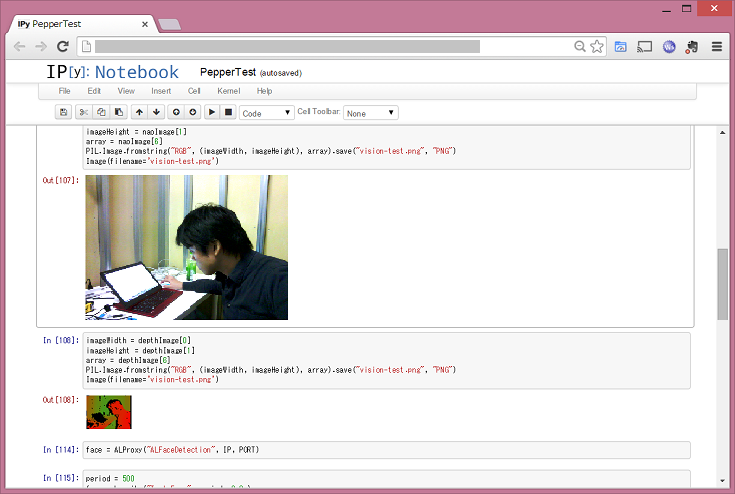Open the File menu
The height and width of the screenshot is (494, 735).
[x=64, y=91]
